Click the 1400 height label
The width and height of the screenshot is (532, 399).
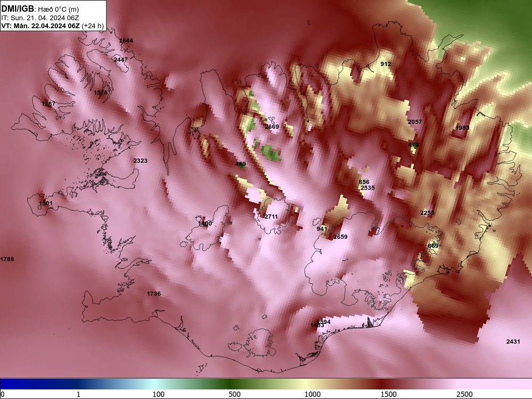pyautogui.click(x=205, y=223)
